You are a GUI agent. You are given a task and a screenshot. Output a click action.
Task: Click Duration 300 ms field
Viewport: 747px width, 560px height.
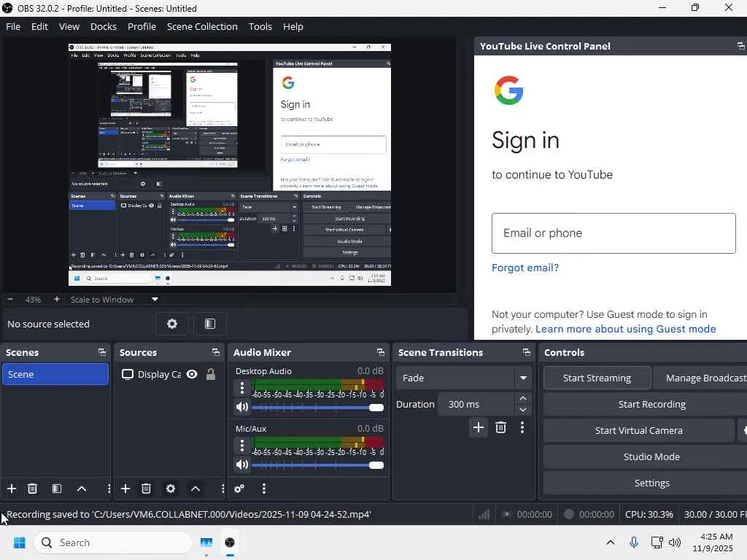pos(476,404)
